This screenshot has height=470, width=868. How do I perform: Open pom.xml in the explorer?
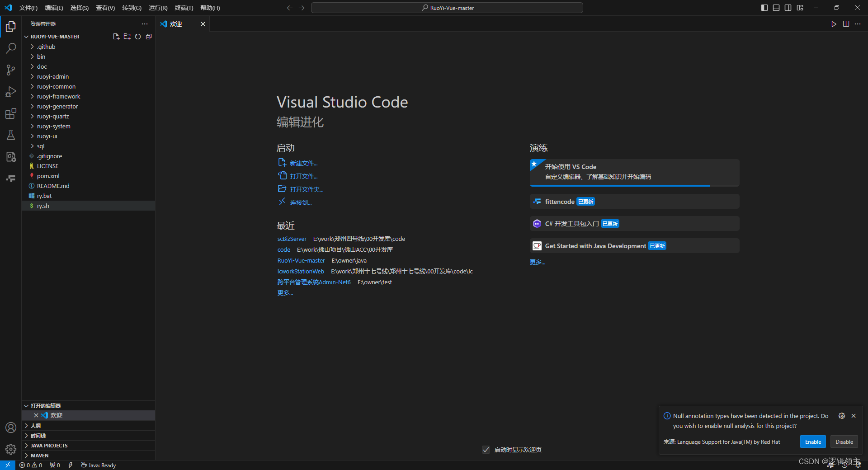pyautogui.click(x=89, y=176)
